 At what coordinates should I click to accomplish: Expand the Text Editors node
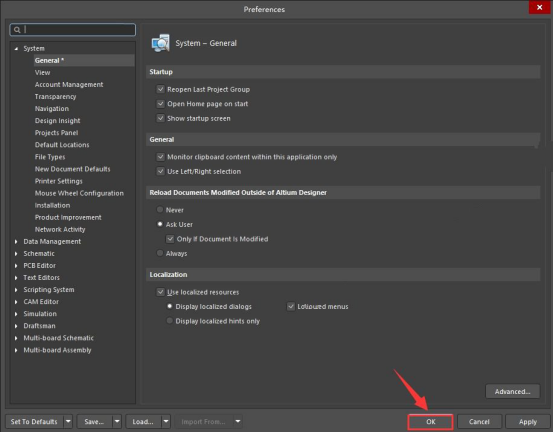(16, 278)
